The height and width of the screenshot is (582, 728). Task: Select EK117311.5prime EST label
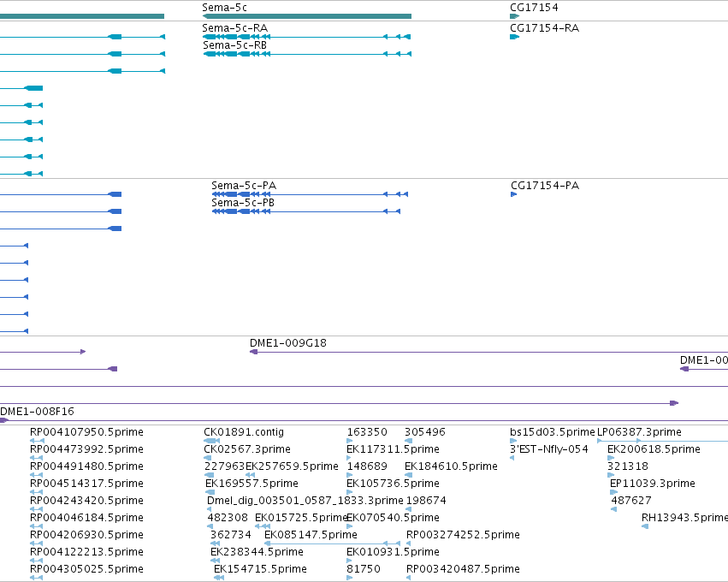[393, 449]
